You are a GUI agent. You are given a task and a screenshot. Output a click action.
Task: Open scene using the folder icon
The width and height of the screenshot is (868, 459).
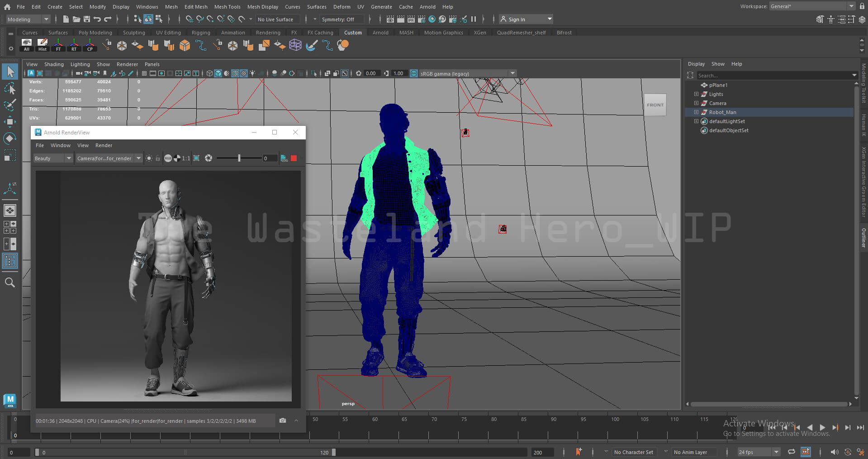point(76,19)
